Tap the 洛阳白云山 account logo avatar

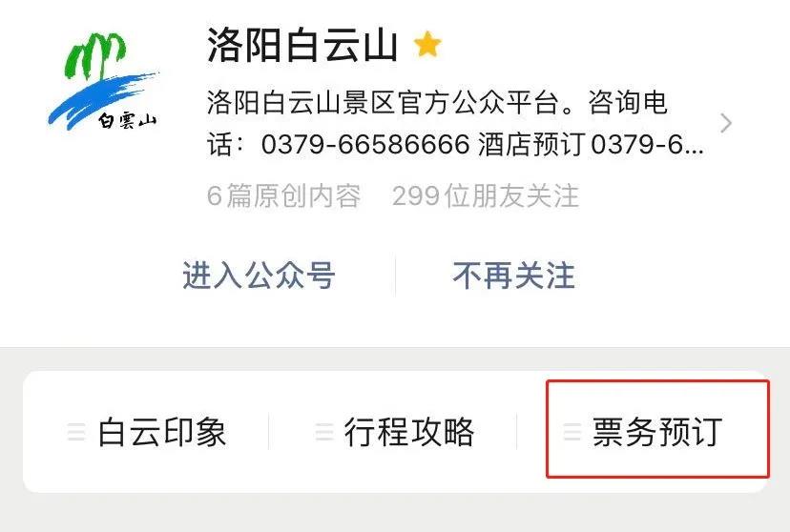[103, 80]
